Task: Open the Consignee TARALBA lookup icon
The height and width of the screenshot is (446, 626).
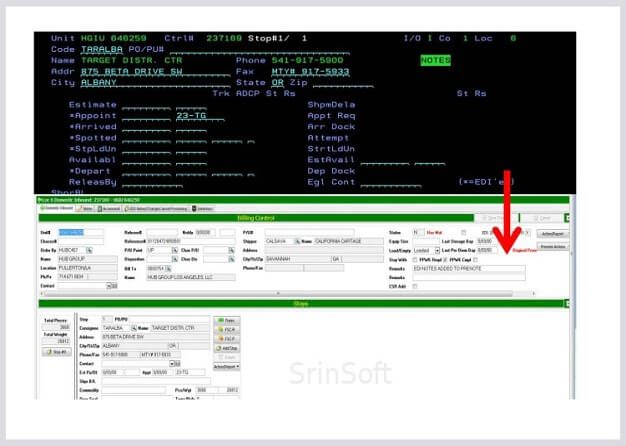Action: (134, 328)
